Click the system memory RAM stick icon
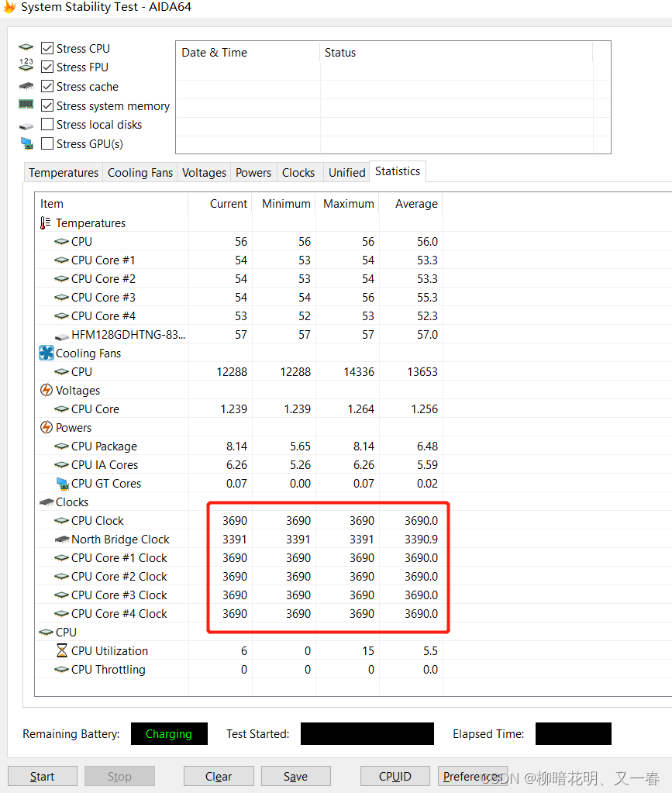672x793 pixels. click(x=26, y=104)
